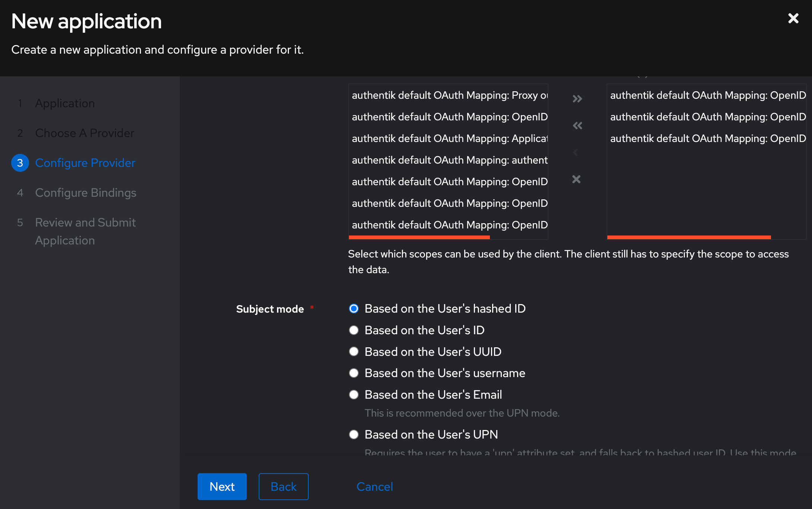This screenshot has height=509, width=812.
Task: Click the remove selected single-left chevron
Action: [x=576, y=152]
